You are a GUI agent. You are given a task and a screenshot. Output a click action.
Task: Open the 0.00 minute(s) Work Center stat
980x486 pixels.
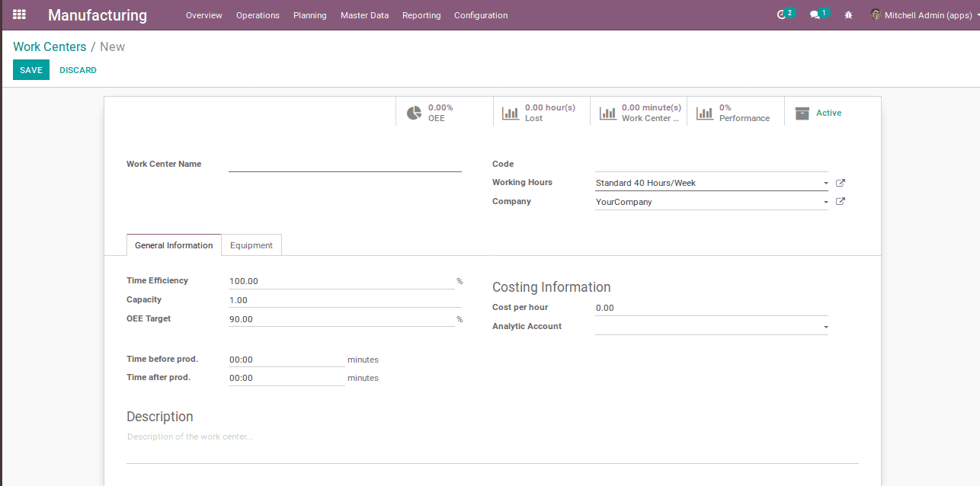click(x=639, y=111)
